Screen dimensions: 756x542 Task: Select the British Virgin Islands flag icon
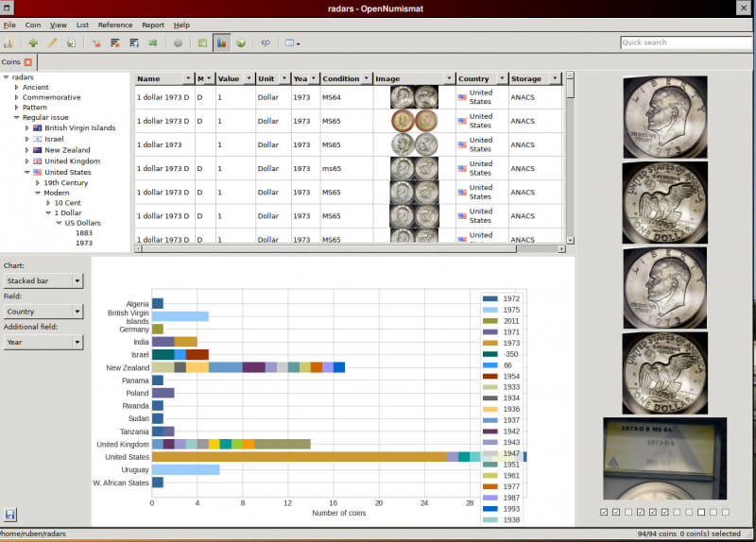[x=38, y=128]
